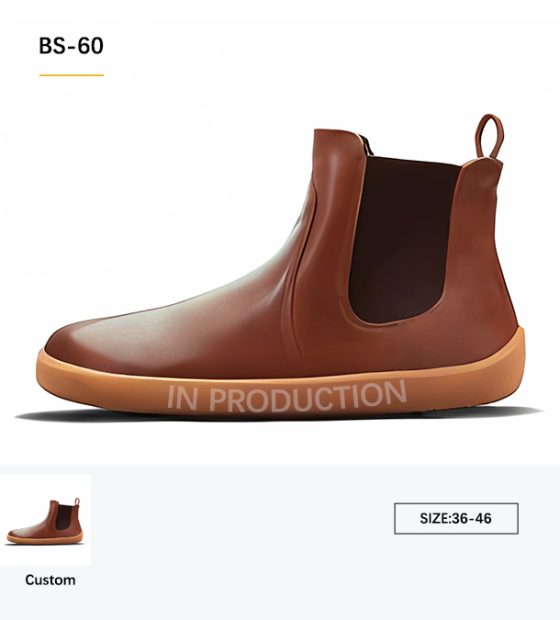Open the Custom boot thumbnail

point(45,520)
